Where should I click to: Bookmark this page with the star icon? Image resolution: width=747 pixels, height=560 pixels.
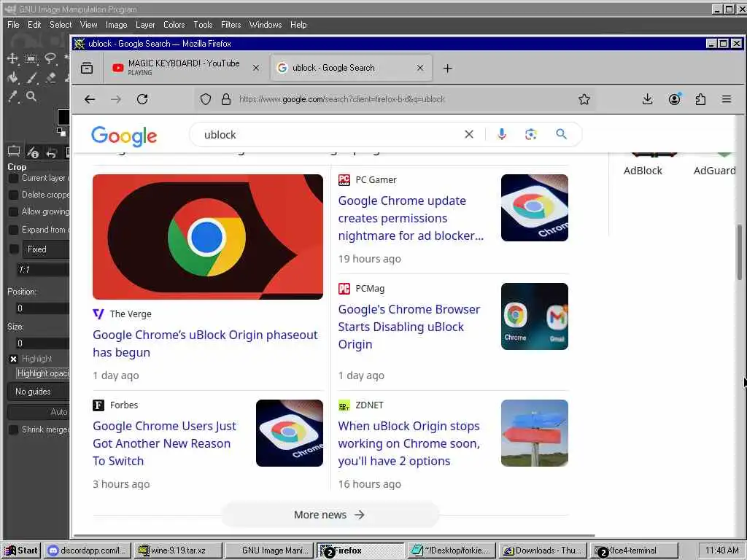click(584, 99)
